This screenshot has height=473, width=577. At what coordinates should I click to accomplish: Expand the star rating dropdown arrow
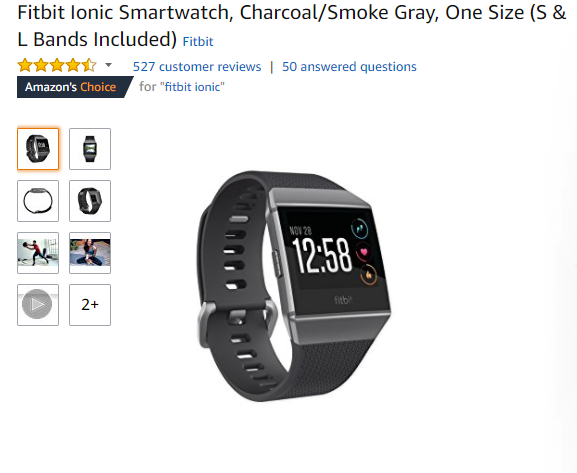click(108, 66)
